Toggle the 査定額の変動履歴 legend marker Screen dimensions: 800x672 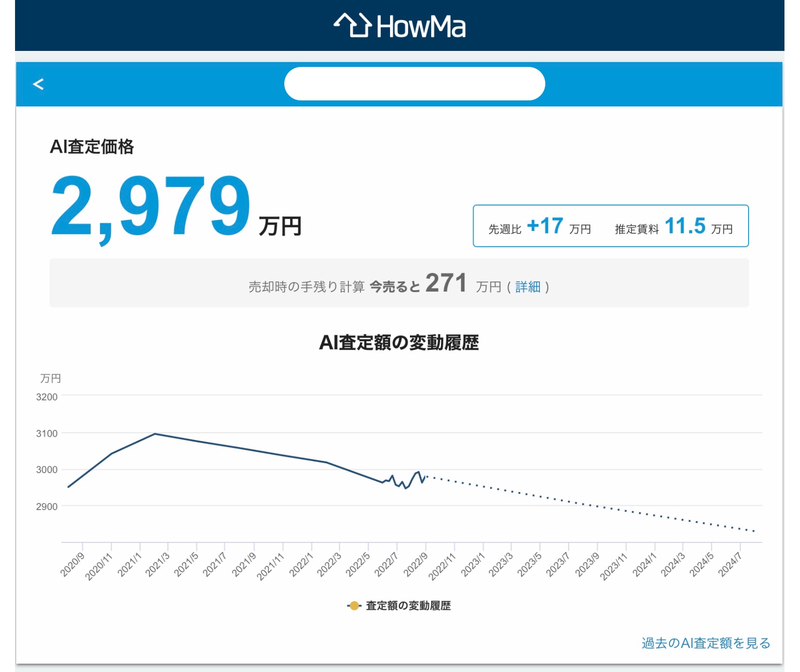354,606
